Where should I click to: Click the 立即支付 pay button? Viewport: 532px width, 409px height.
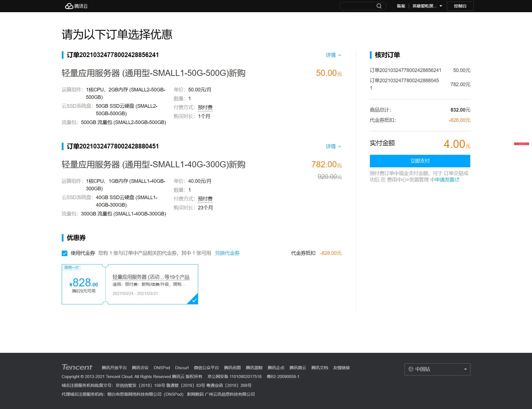[x=420, y=161]
